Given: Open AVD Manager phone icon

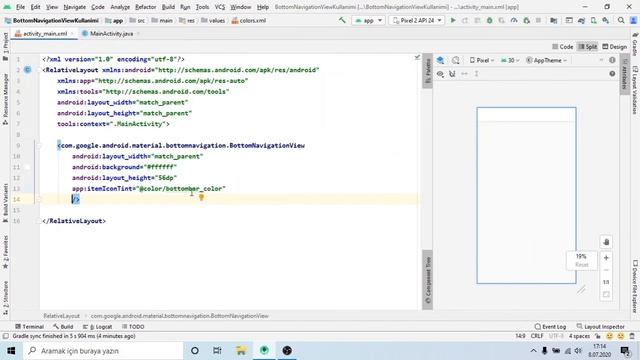Looking at the screenshot, I should point(593,20).
